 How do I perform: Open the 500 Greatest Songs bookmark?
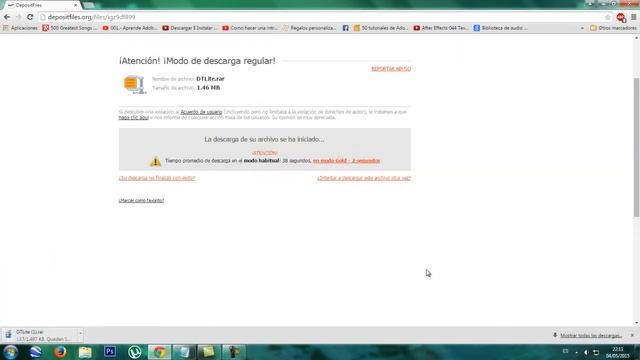click(70, 28)
